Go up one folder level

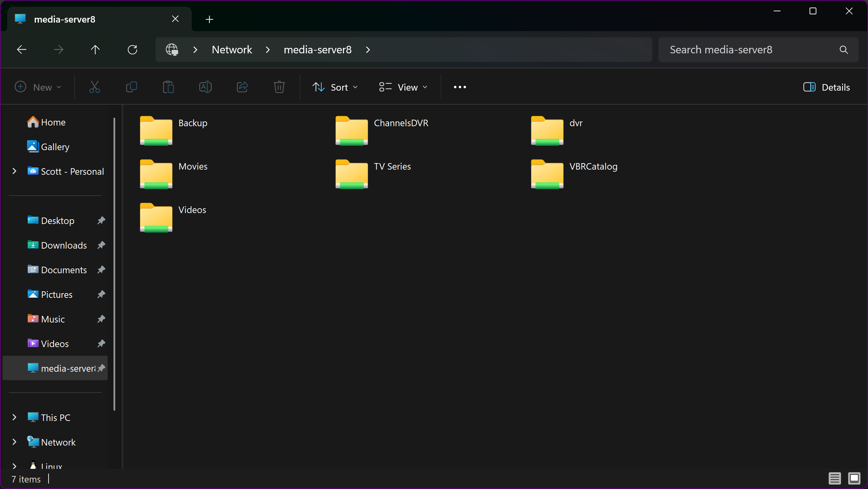pyautogui.click(x=95, y=50)
